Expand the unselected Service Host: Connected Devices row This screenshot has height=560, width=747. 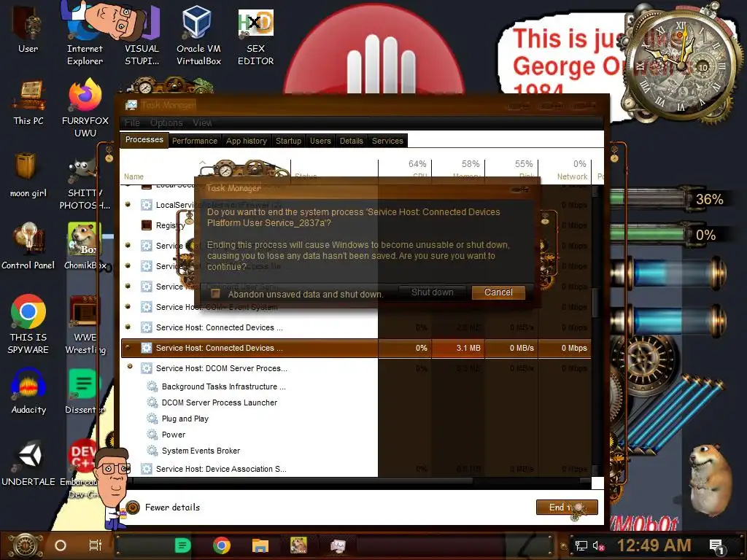pos(128,327)
